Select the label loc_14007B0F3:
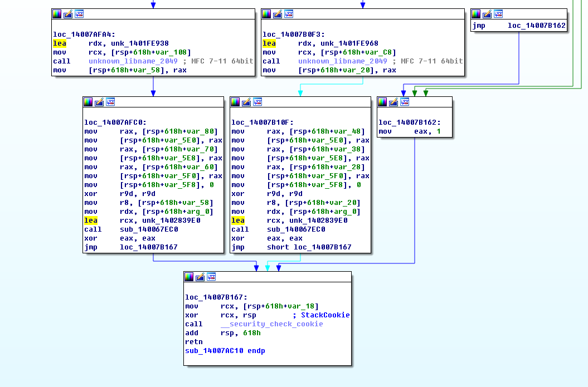 (x=294, y=35)
